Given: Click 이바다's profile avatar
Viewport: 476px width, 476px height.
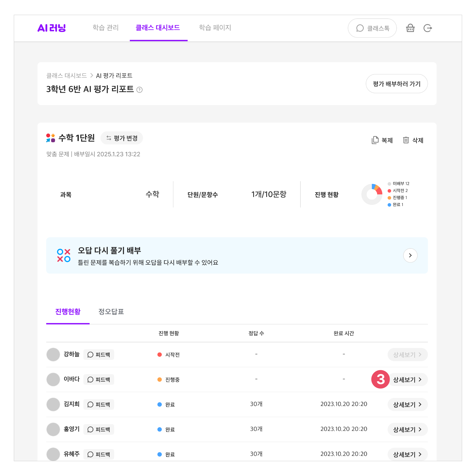Looking at the screenshot, I should [53, 379].
